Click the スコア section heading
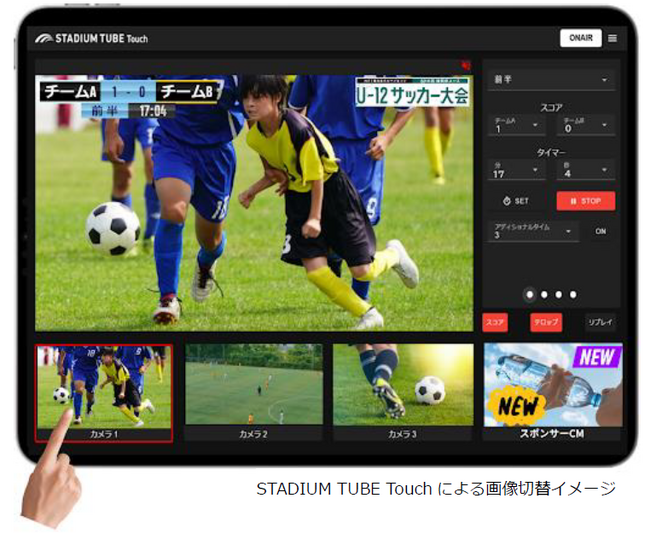 (x=551, y=108)
